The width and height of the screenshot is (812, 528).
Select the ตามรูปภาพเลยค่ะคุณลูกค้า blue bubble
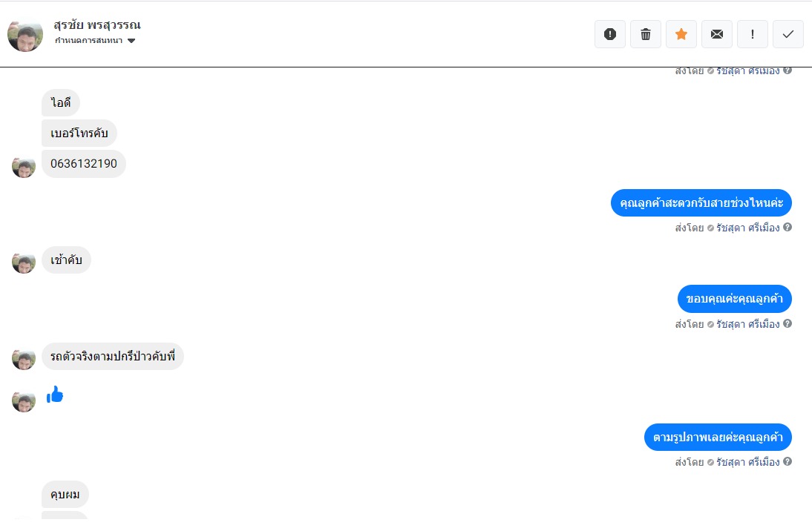click(x=718, y=437)
